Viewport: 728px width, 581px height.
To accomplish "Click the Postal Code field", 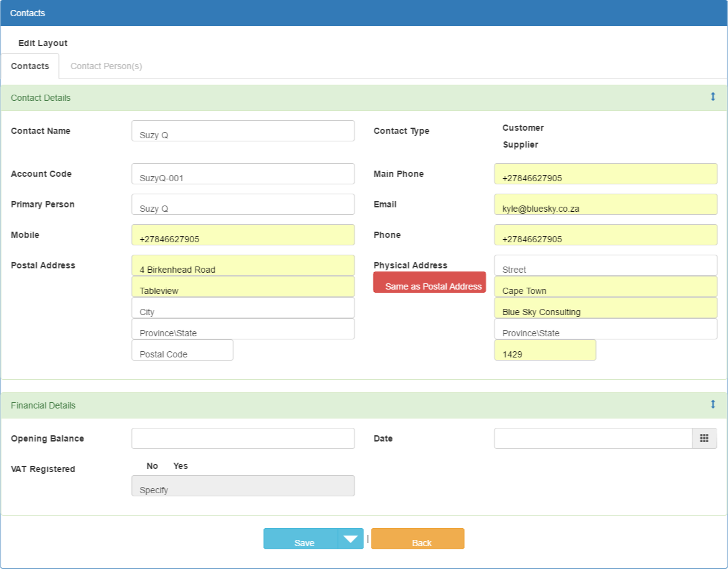I will [x=182, y=350].
